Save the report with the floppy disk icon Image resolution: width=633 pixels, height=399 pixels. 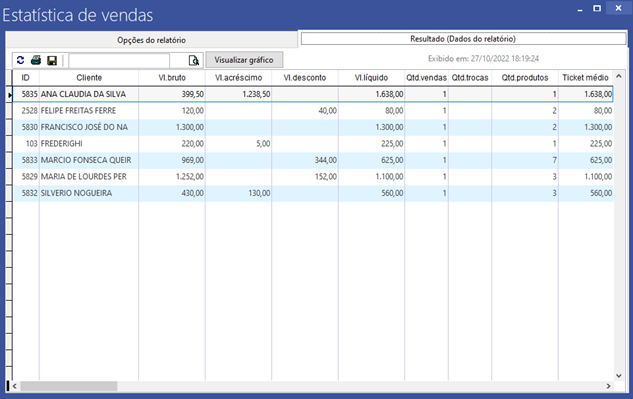coord(52,61)
